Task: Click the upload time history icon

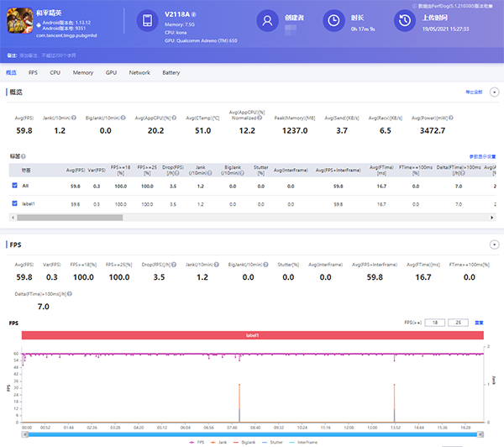Action: point(405,22)
